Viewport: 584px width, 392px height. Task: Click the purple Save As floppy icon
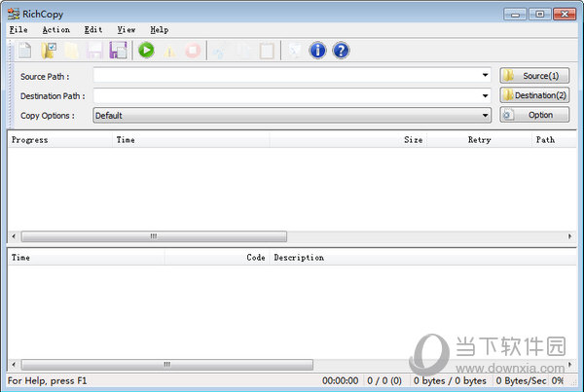tap(118, 51)
